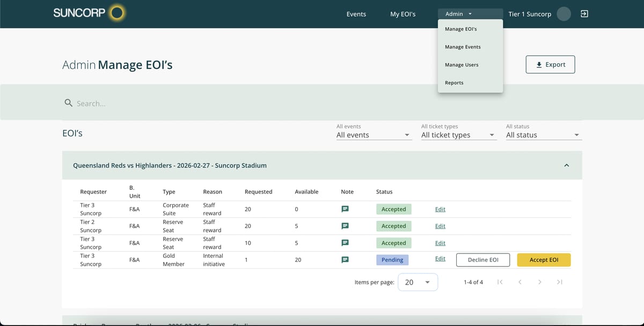This screenshot has height=326, width=644.
Task: Click Tier 1 Suncorp username
Action: pyautogui.click(x=530, y=14)
